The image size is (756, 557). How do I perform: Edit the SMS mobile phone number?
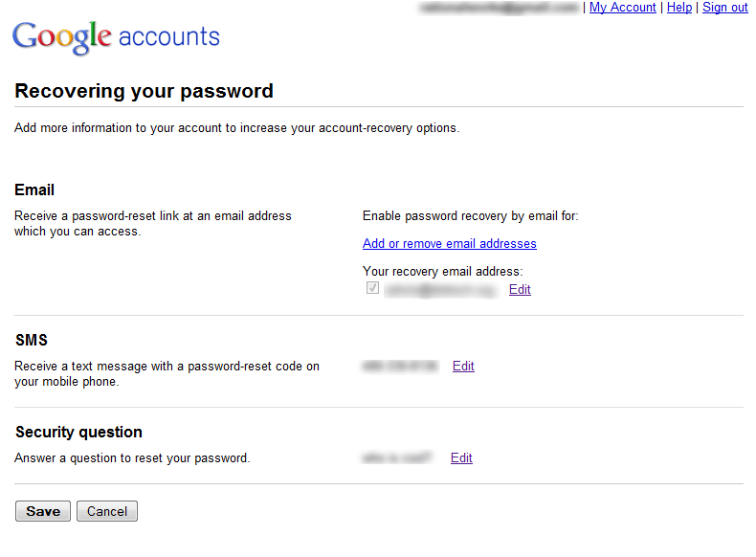click(463, 366)
